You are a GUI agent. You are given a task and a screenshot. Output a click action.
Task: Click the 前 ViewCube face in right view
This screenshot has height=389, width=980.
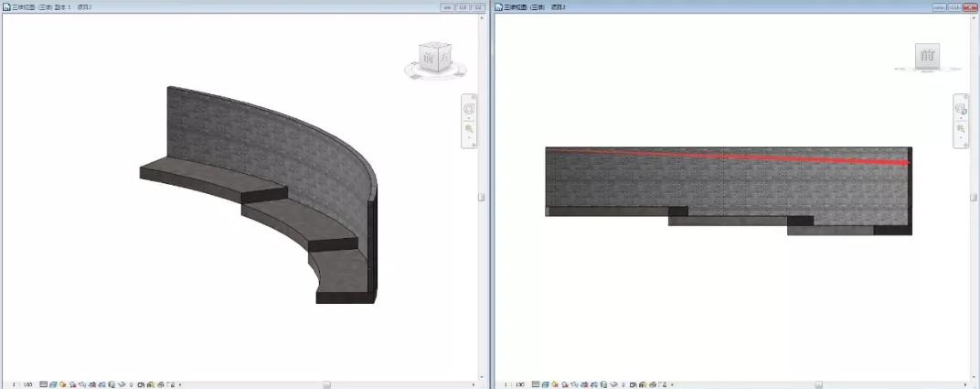pyautogui.click(x=928, y=56)
